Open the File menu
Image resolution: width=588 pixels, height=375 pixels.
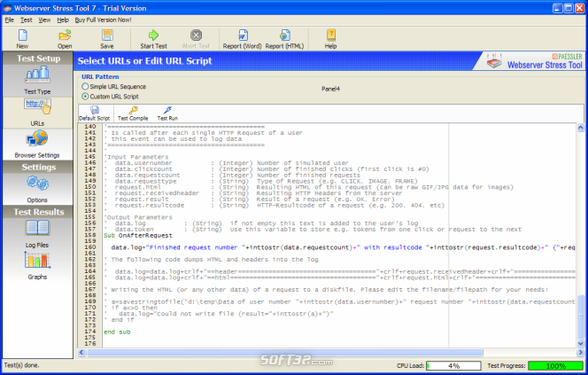(10, 20)
